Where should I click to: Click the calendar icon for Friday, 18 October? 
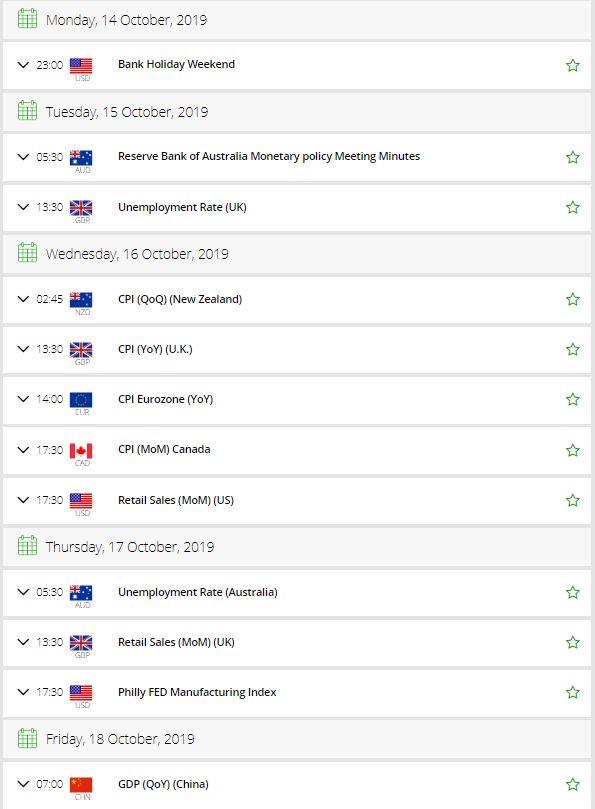pyautogui.click(x=27, y=738)
